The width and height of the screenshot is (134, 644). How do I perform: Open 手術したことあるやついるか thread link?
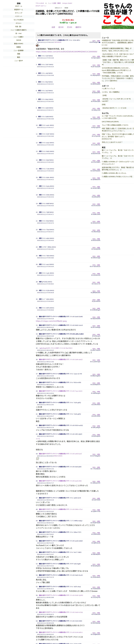pos(112,142)
